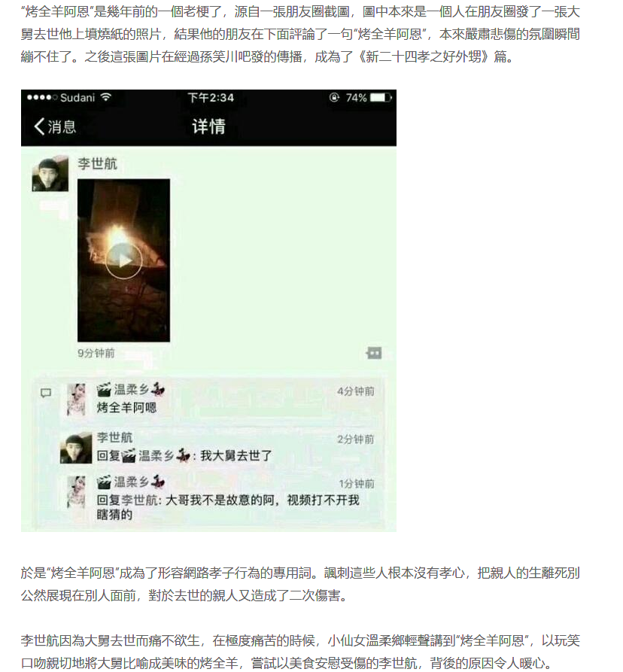Play the burning paper video
Viewport: 623px width, 672px height.
pos(124,260)
